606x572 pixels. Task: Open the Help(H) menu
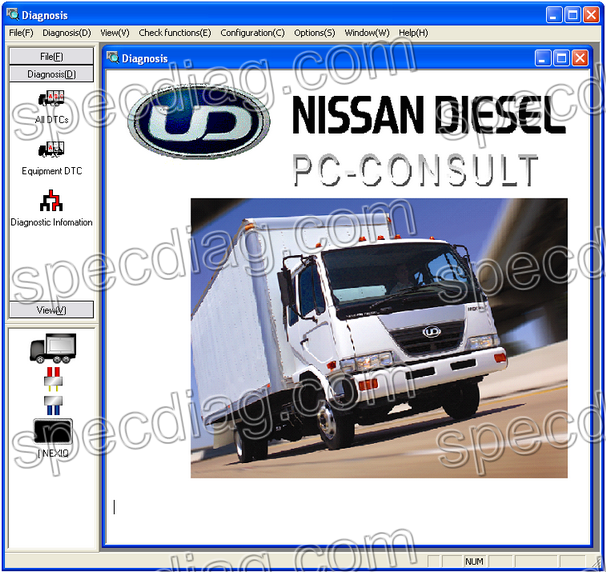click(x=413, y=33)
